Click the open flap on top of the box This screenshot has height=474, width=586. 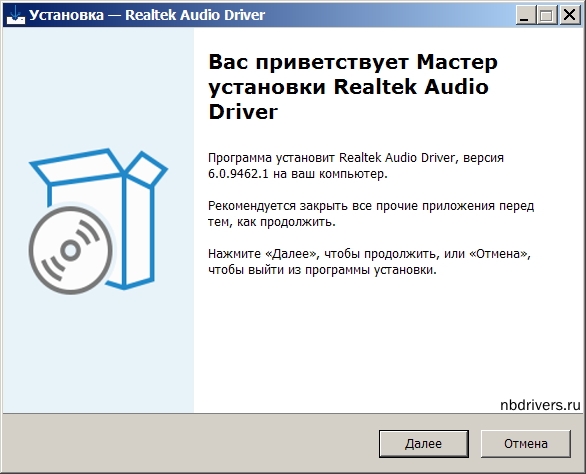[x=77, y=166]
